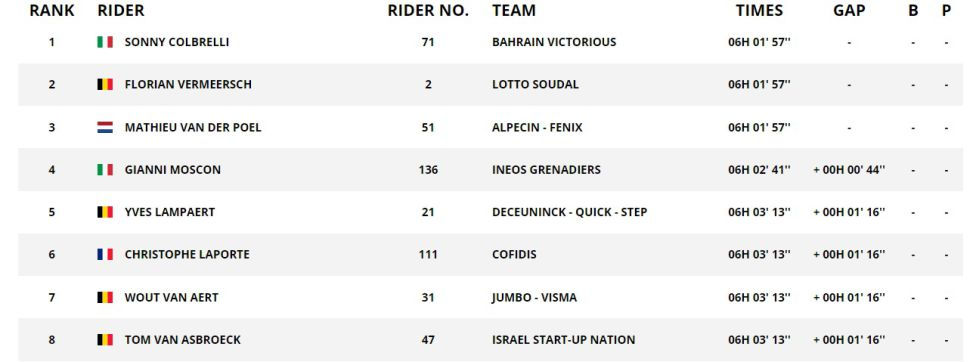Click the Belgian flag beside Wout van Aert
Screen dimensions: 976x362
tap(105, 297)
